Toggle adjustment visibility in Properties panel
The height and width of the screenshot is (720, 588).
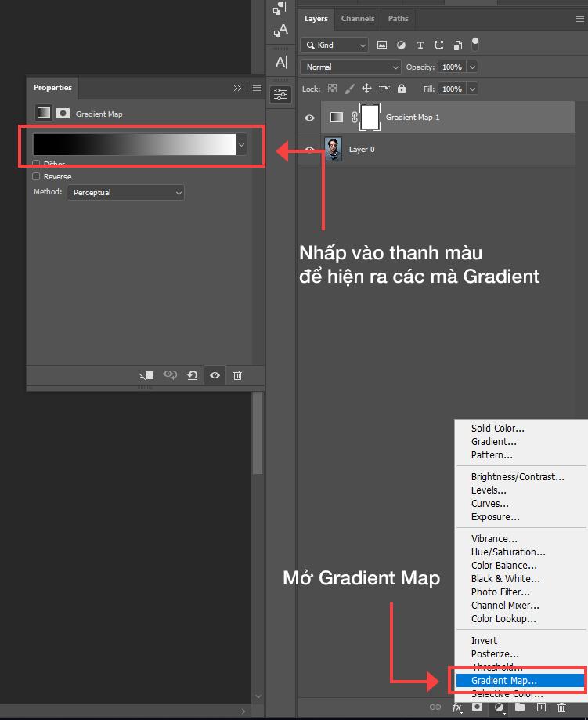(215, 375)
